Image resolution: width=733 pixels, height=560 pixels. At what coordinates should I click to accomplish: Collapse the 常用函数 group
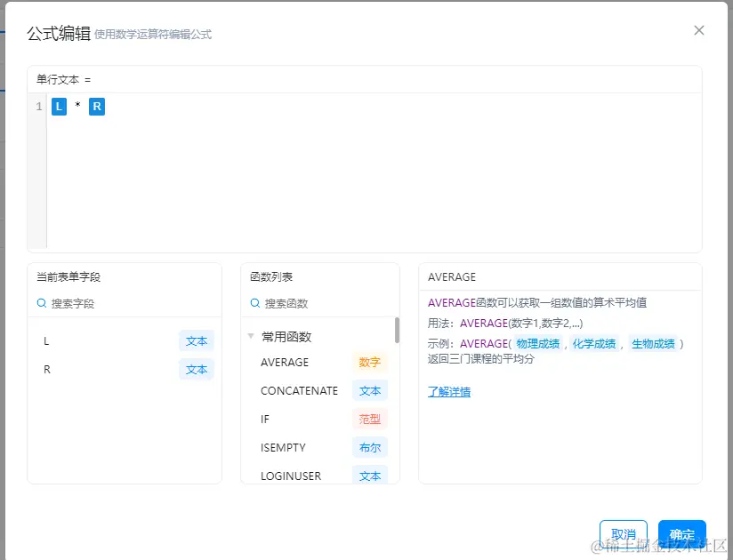[x=251, y=336]
